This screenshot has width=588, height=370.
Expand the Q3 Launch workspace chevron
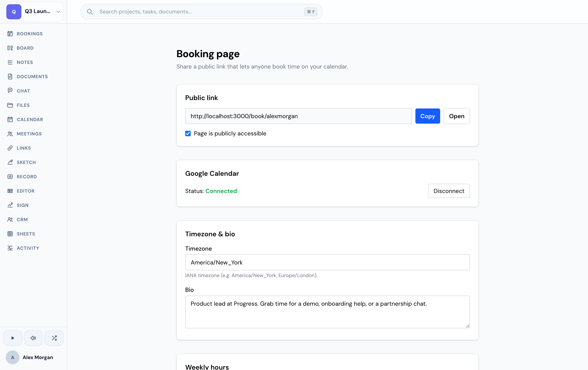pos(58,12)
